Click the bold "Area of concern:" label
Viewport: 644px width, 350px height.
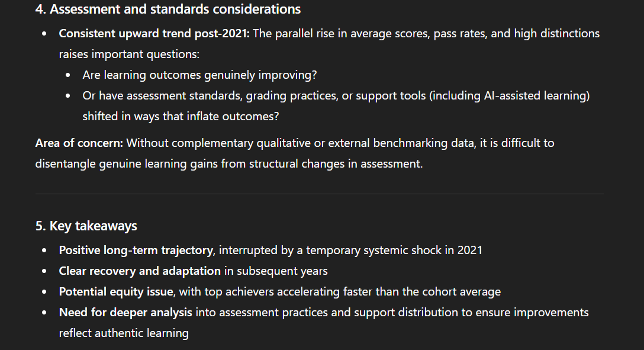point(79,143)
